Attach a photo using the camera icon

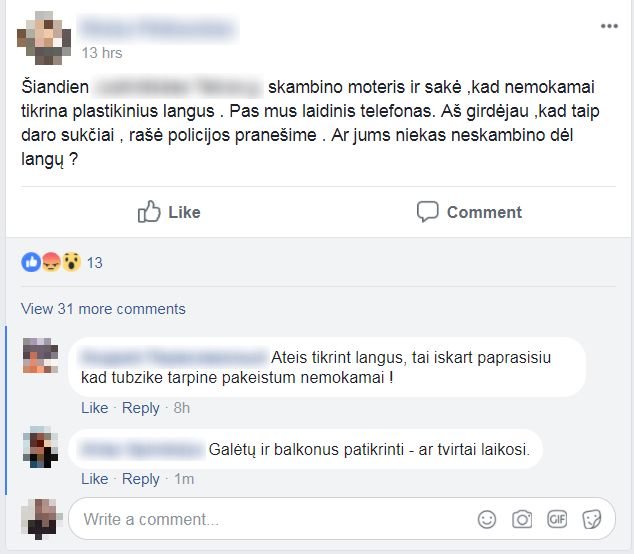[522, 519]
